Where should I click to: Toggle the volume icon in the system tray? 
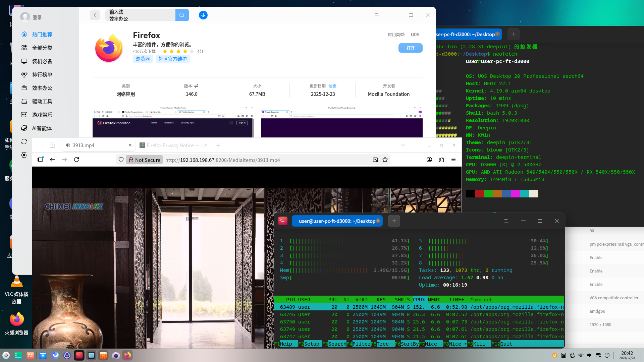[x=590, y=355]
